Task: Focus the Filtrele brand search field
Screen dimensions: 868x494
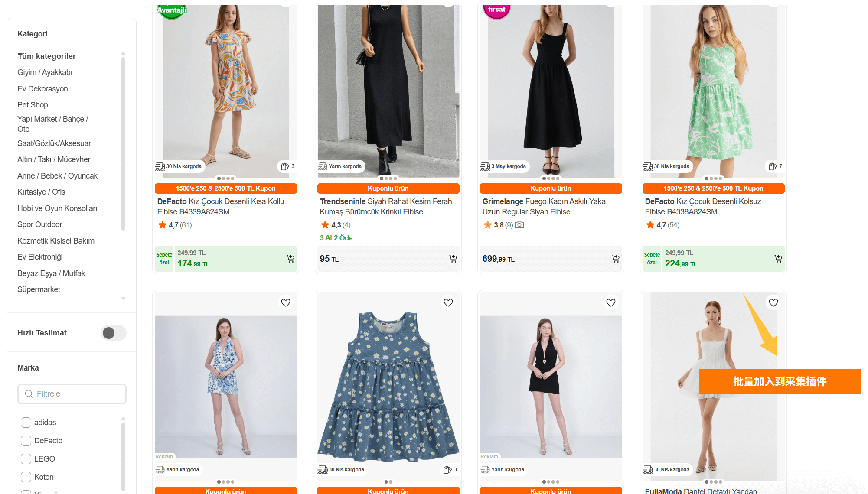Action: coord(72,394)
